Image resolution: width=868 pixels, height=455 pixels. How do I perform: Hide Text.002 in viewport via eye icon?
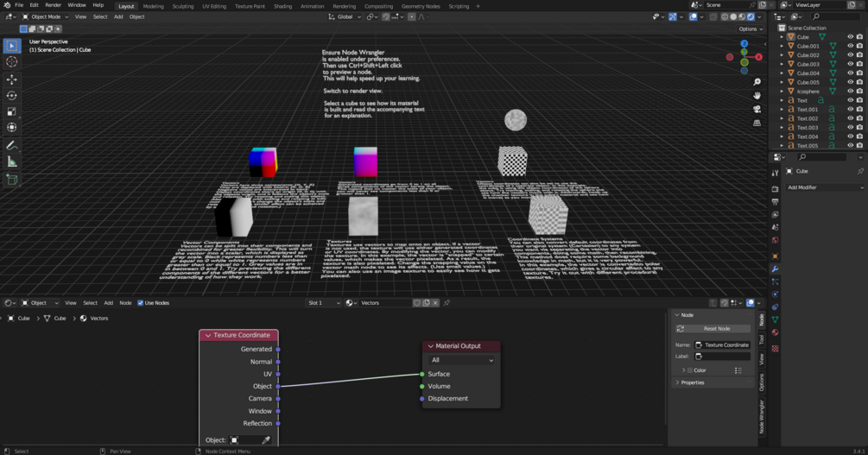tap(850, 118)
